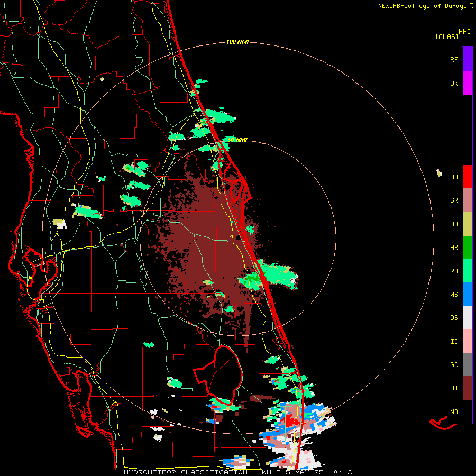The width and height of the screenshot is (476, 476).
Task: Click the 'RF' legend label
Action: [454, 59]
